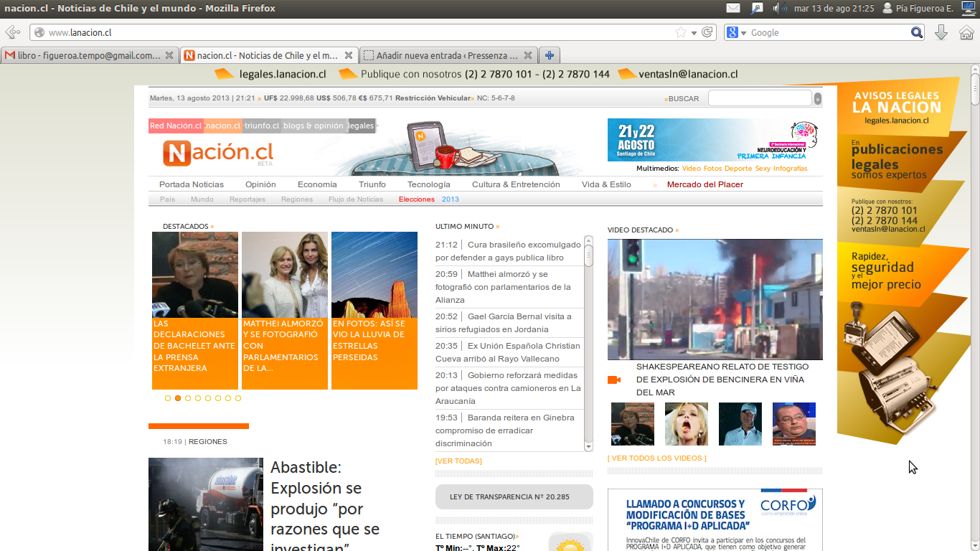The width and height of the screenshot is (980, 551).
Task: Select the first carousel dot under Destacados
Action: click(168, 398)
